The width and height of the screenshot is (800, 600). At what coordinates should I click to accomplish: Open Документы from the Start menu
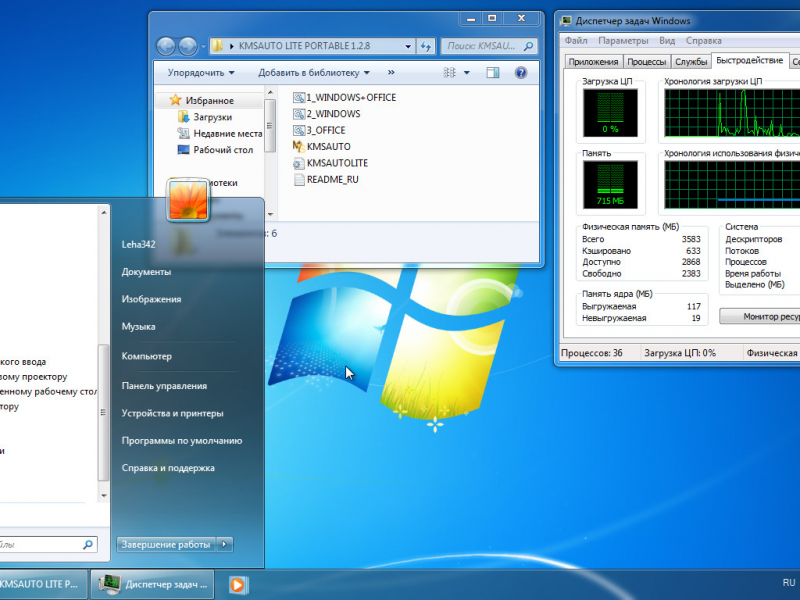(146, 272)
